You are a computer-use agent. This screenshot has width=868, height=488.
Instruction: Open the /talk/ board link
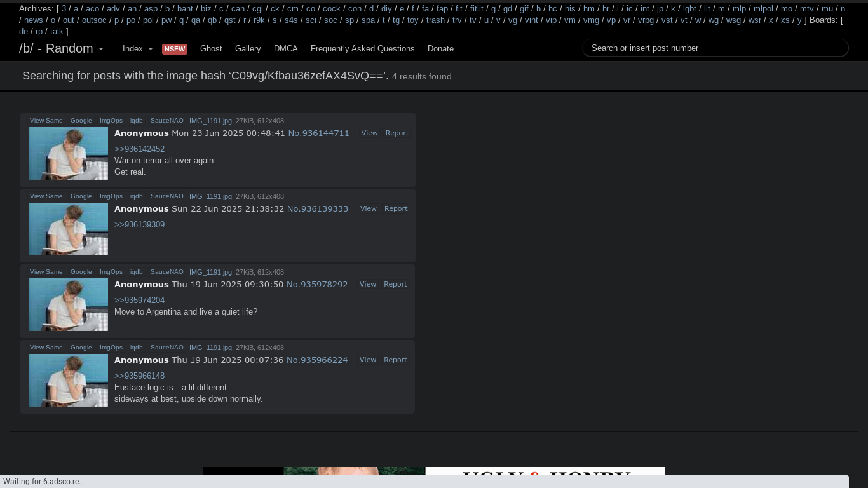pos(57,32)
